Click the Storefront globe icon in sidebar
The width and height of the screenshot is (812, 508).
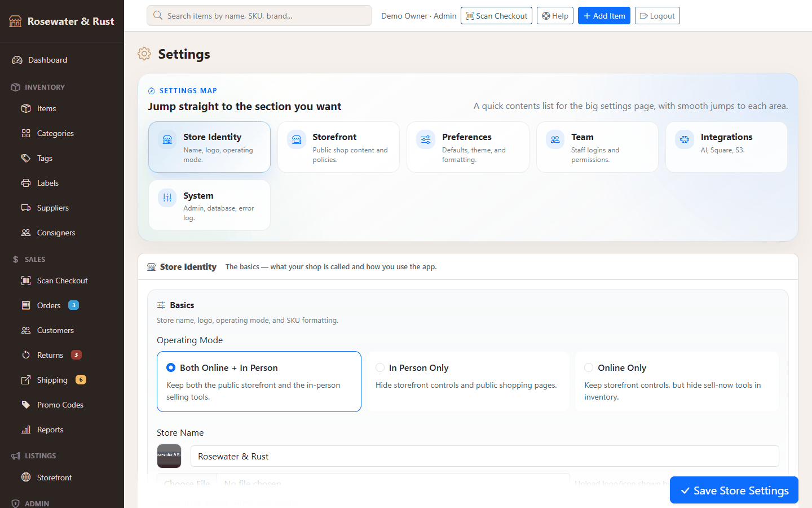pyautogui.click(x=26, y=478)
